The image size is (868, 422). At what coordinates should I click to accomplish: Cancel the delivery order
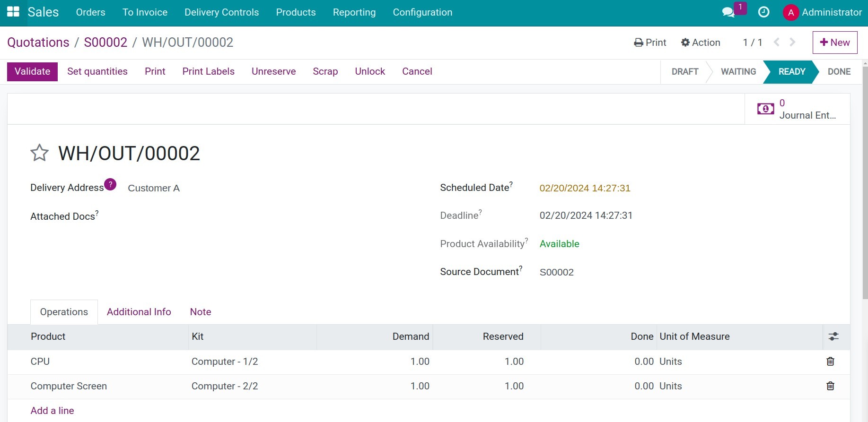point(417,72)
